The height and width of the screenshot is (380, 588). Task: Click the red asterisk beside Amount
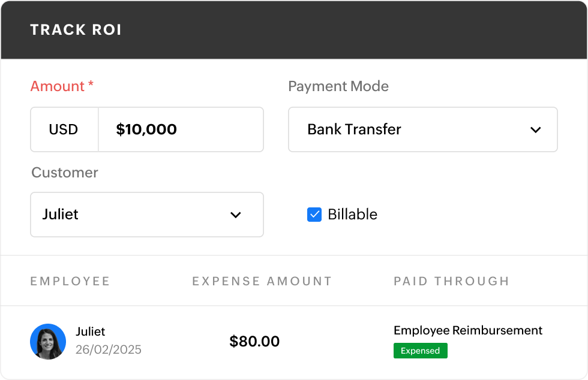[x=91, y=86]
